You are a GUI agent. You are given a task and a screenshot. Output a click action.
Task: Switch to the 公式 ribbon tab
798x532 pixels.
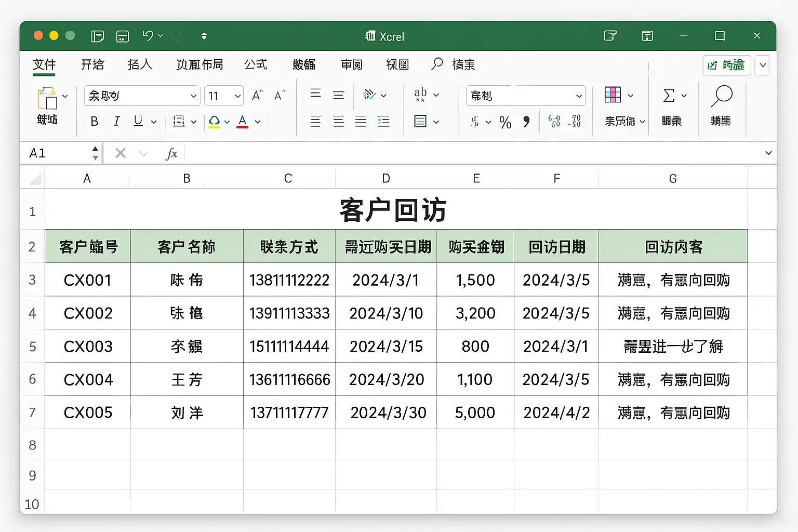[x=256, y=64]
